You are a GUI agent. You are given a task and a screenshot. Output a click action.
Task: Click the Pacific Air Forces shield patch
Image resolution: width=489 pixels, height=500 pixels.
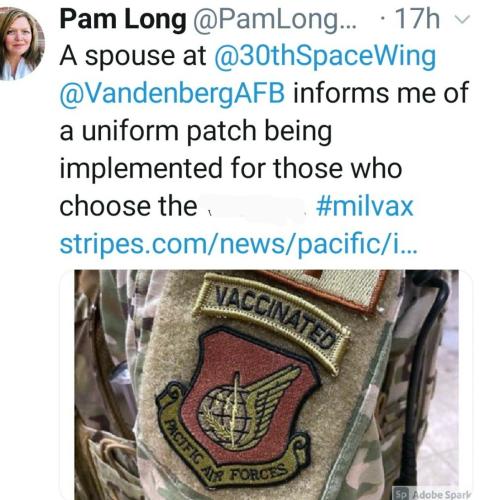click(238, 408)
